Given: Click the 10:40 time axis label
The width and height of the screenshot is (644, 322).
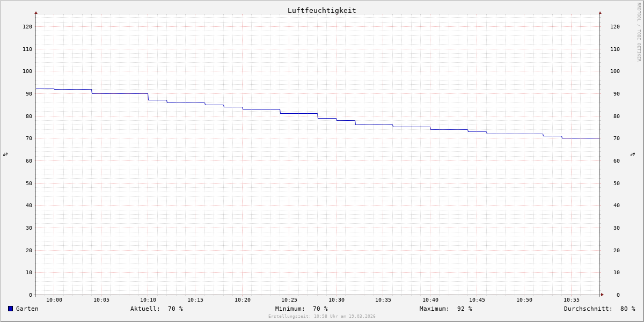Looking at the screenshot, I should click(430, 300).
